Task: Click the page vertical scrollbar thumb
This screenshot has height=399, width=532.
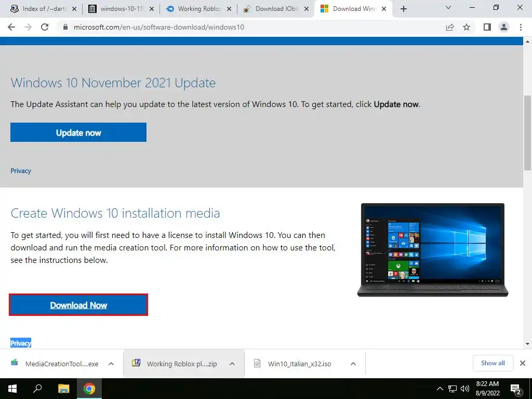Action: pyautogui.click(x=528, y=133)
